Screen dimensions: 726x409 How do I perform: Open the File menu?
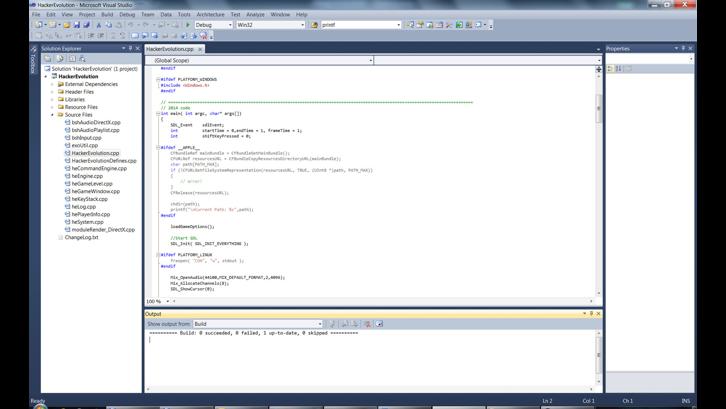(36, 14)
